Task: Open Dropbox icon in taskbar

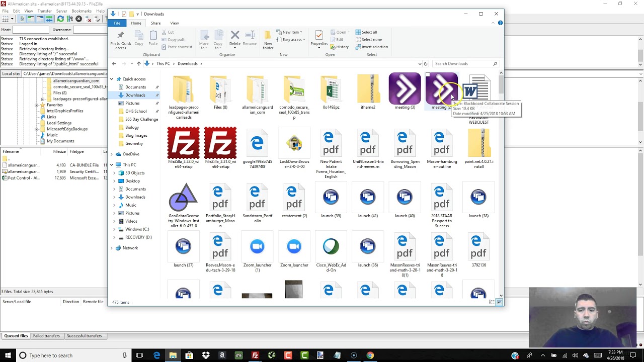Action: (x=206, y=355)
